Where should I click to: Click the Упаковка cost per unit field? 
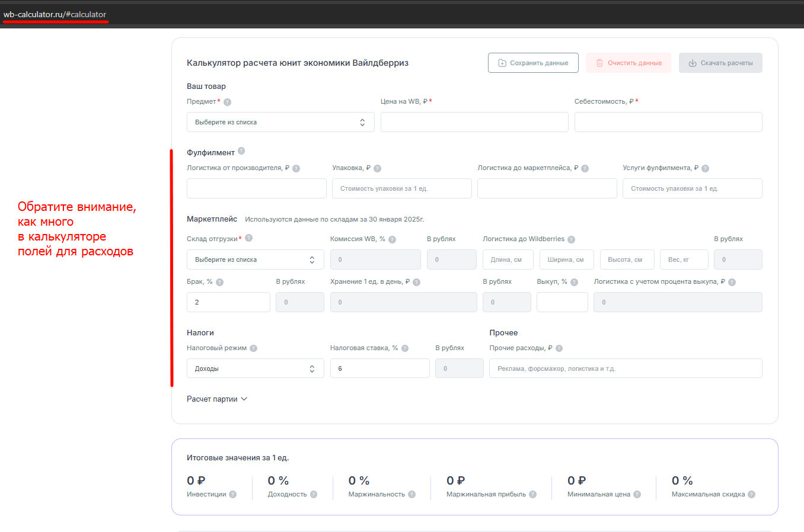(402, 188)
